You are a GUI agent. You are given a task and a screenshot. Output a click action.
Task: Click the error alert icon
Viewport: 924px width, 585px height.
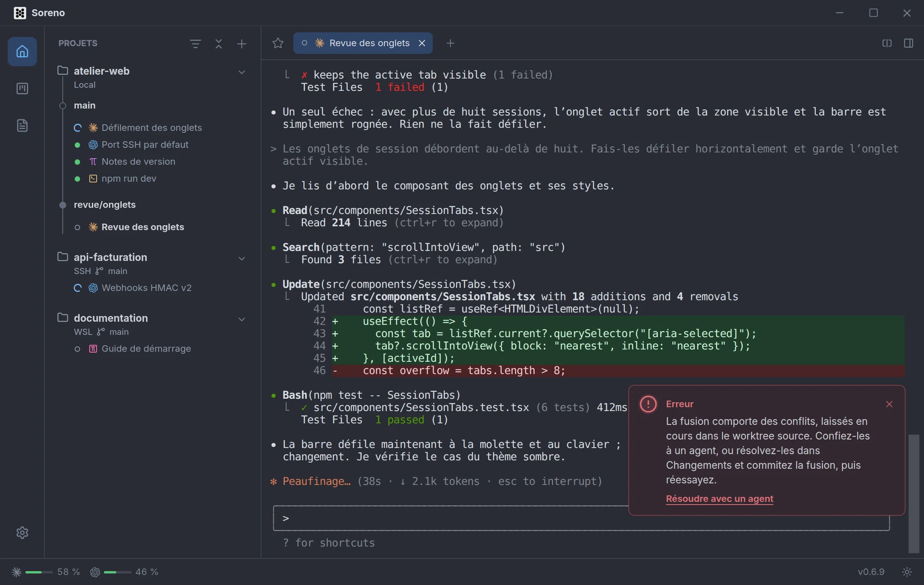[x=648, y=404]
